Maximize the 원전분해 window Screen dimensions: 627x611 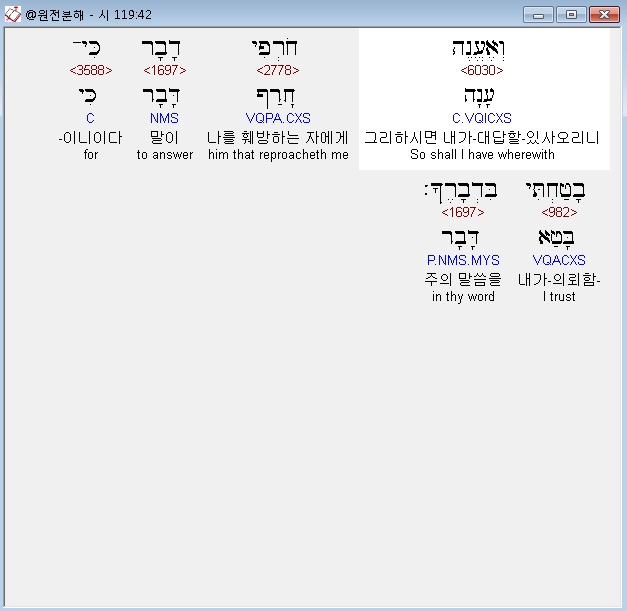point(571,15)
